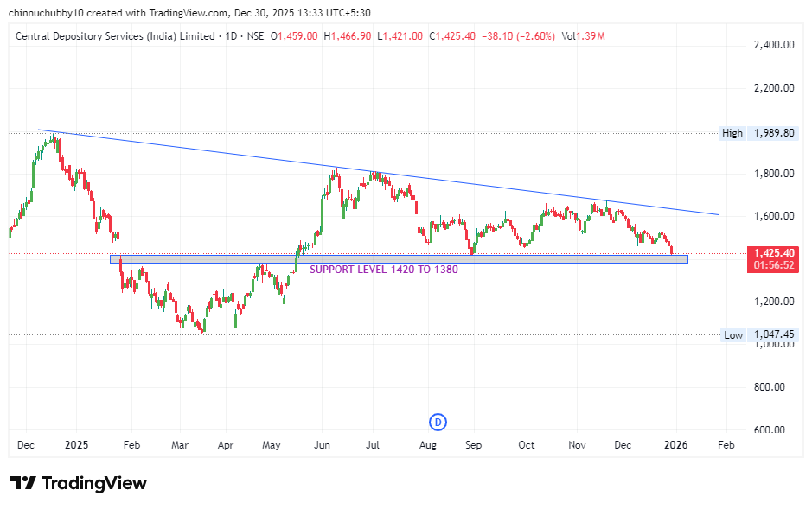Click the countdown timer 01:56:52 on price scale
This screenshot has width=812, height=509.
pyautogui.click(x=772, y=265)
